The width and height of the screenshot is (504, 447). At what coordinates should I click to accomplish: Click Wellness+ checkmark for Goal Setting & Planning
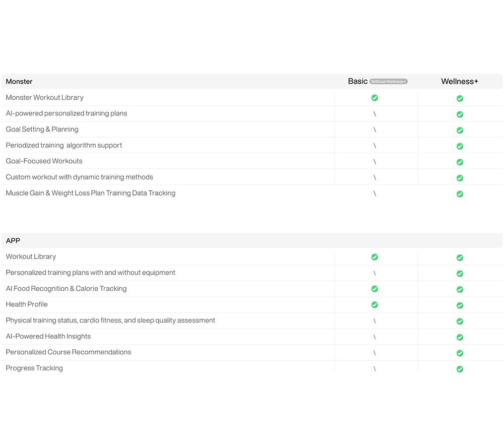click(x=460, y=130)
